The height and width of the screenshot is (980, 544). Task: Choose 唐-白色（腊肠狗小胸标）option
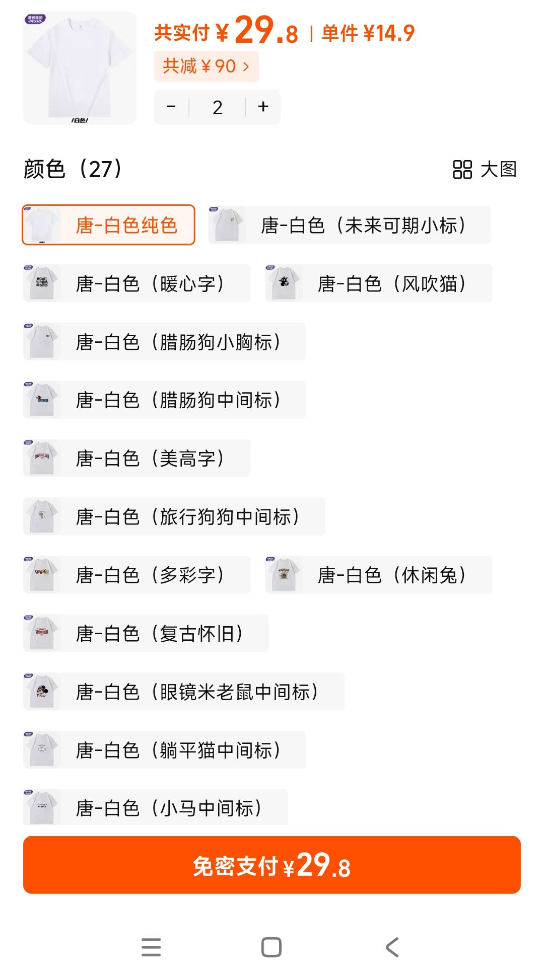(x=164, y=342)
